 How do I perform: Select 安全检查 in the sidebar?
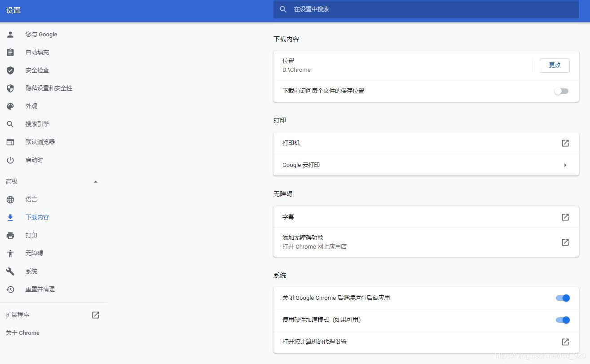37,70
